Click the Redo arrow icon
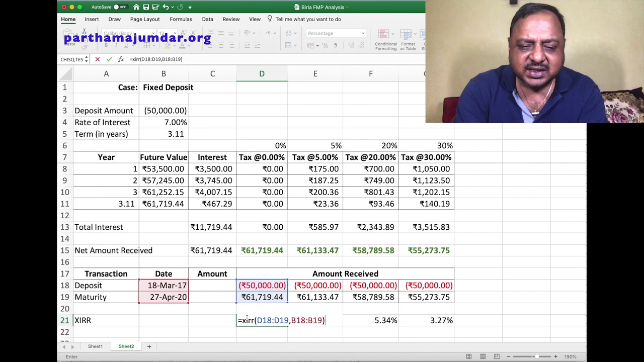The image size is (644, 362). click(180, 7)
